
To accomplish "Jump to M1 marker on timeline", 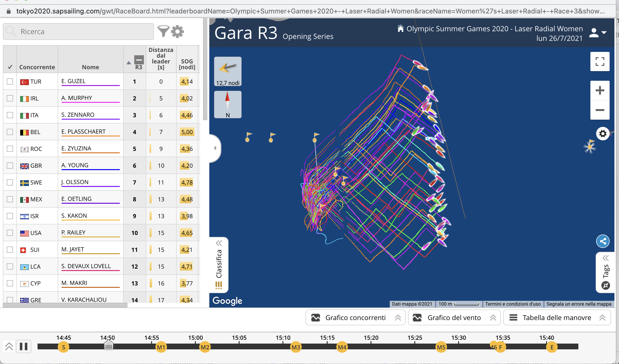I will tap(161, 347).
